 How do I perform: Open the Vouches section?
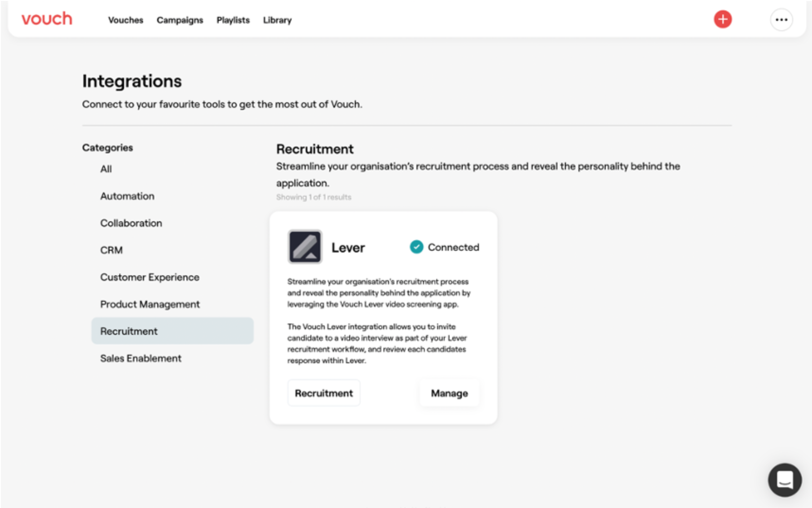[x=125, y=20]
